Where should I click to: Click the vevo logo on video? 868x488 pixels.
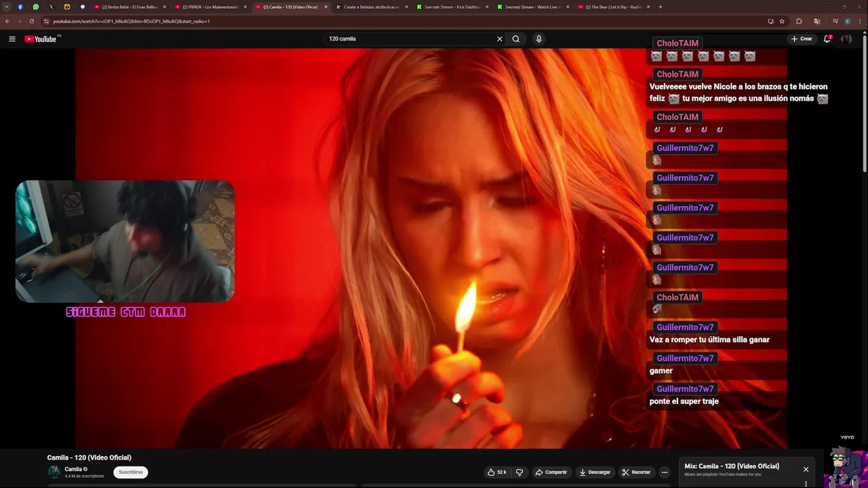pos(847,437)
